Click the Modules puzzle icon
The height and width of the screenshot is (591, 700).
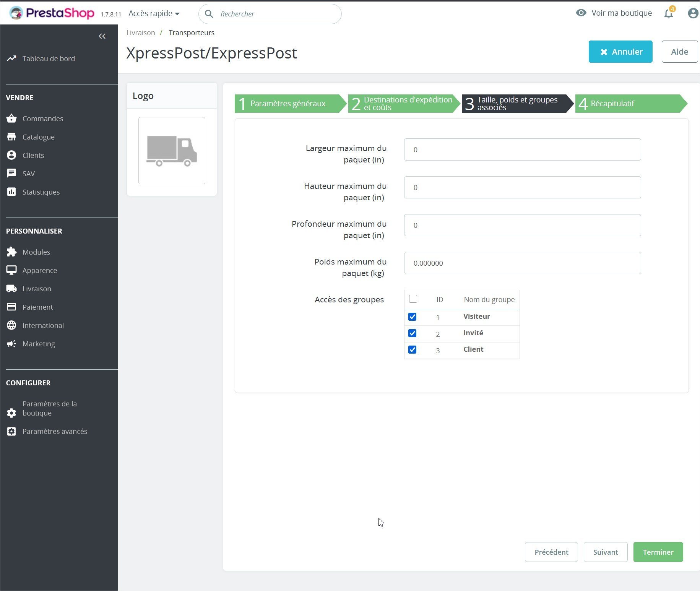[11, 252]
